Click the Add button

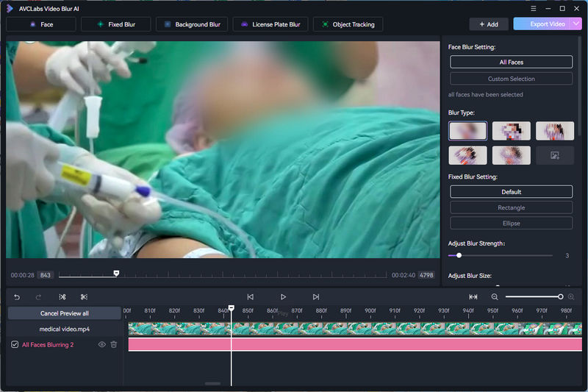489,24
